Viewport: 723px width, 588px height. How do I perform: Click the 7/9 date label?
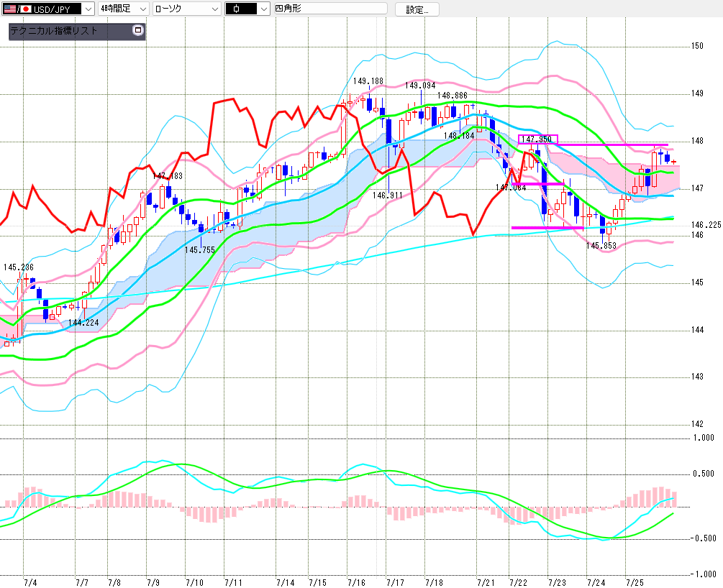(153, 583)
